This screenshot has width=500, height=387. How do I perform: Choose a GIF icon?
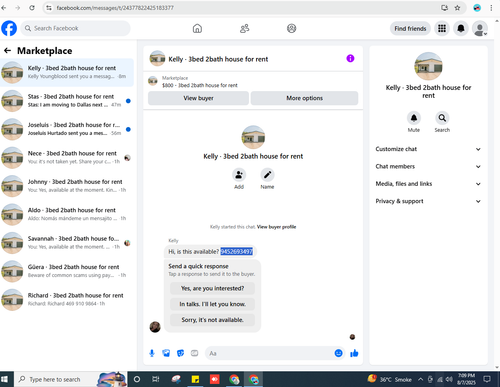(194, 353)
